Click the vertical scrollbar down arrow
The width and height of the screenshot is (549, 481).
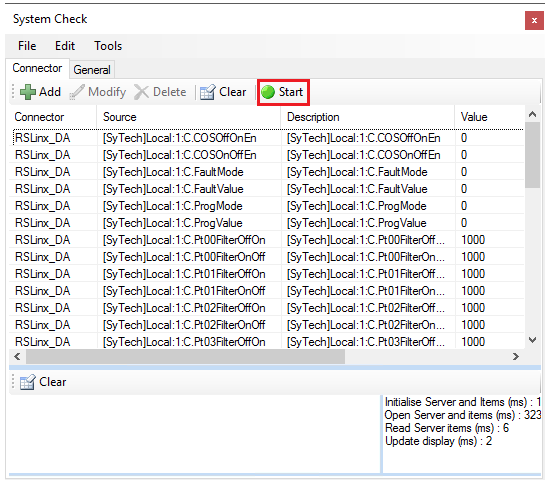[533, 340]
